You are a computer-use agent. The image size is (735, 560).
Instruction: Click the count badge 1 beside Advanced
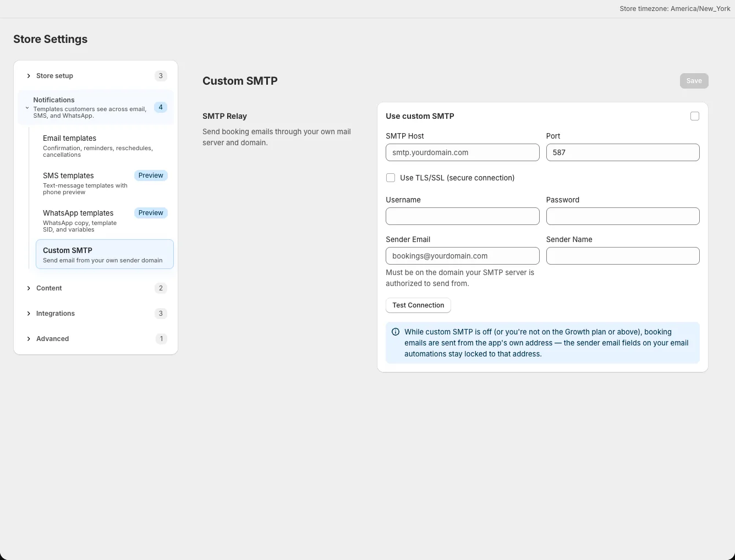coord(161,339)
